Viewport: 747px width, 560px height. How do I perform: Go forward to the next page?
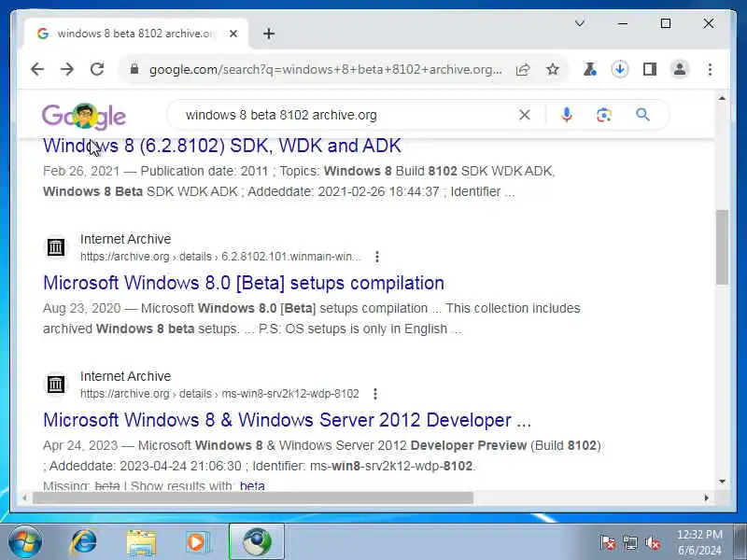tap(67, 69)
